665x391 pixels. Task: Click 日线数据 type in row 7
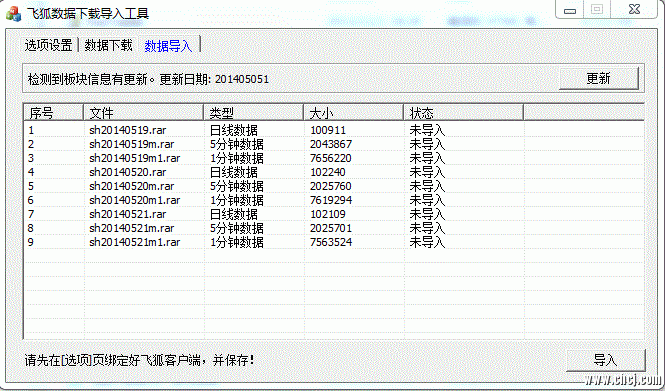tap(234, 214)
